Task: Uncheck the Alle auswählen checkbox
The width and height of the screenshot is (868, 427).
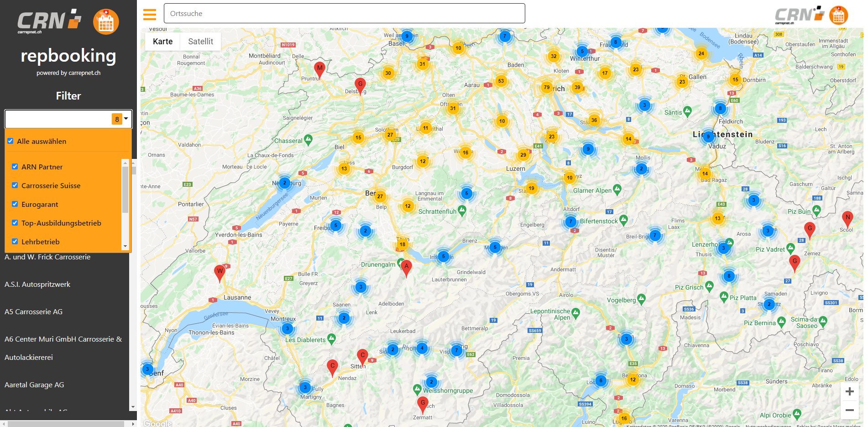Action: coord(10,141)
